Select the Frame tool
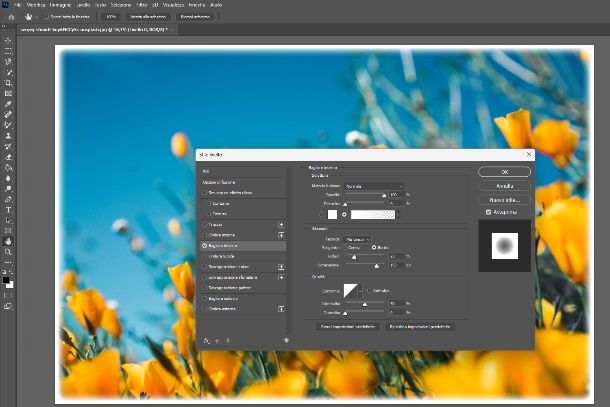610x407 pixels. [8, 93]
